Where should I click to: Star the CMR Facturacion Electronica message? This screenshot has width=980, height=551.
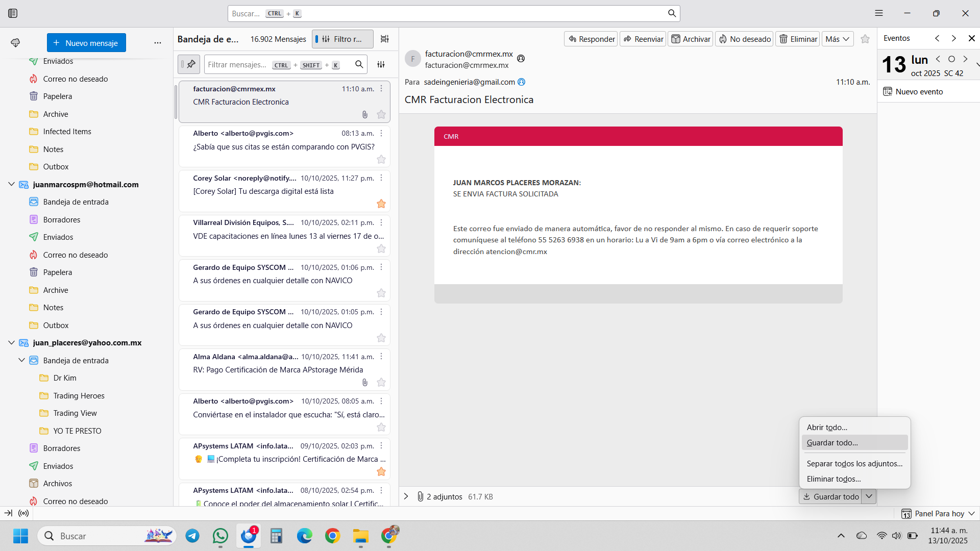pyautogui.click(x=381, y=115)
